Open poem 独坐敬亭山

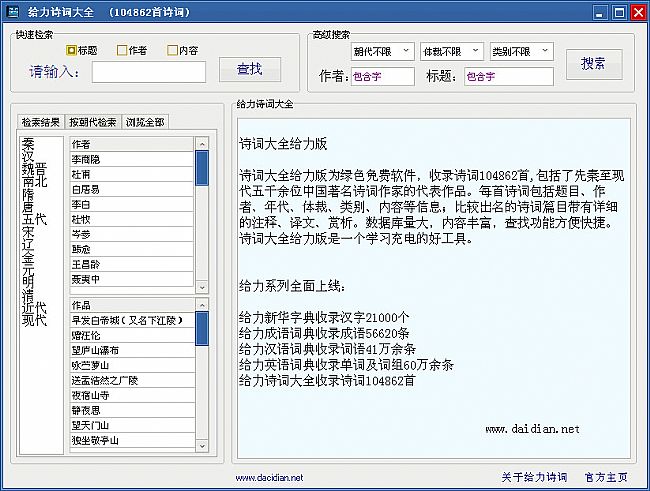pyautogui.click(x=133, y=440)
